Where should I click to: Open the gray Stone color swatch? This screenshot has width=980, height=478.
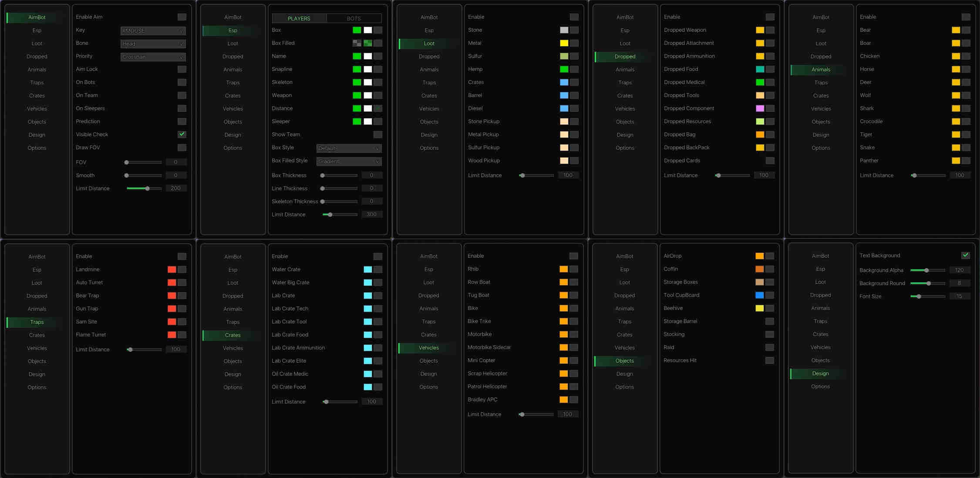[564, 30]
